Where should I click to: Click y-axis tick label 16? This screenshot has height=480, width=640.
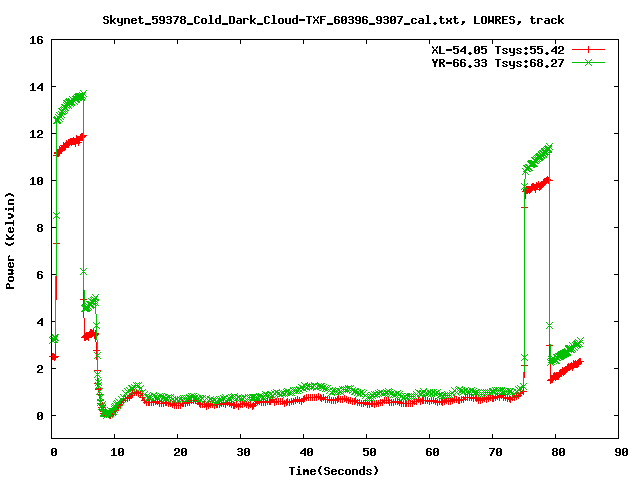coord(36,40)
